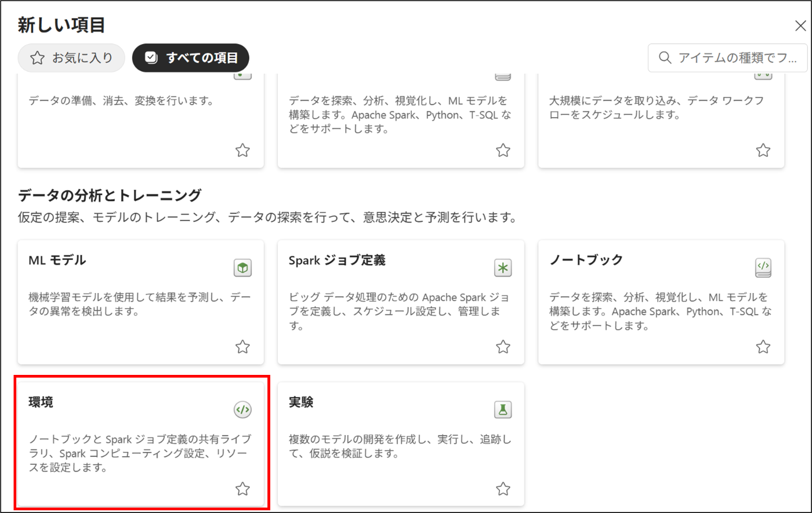Screen dimensions: 812x513
Task: Click the データの準備、消去、変換を行います text
Action: click(121, 101)
